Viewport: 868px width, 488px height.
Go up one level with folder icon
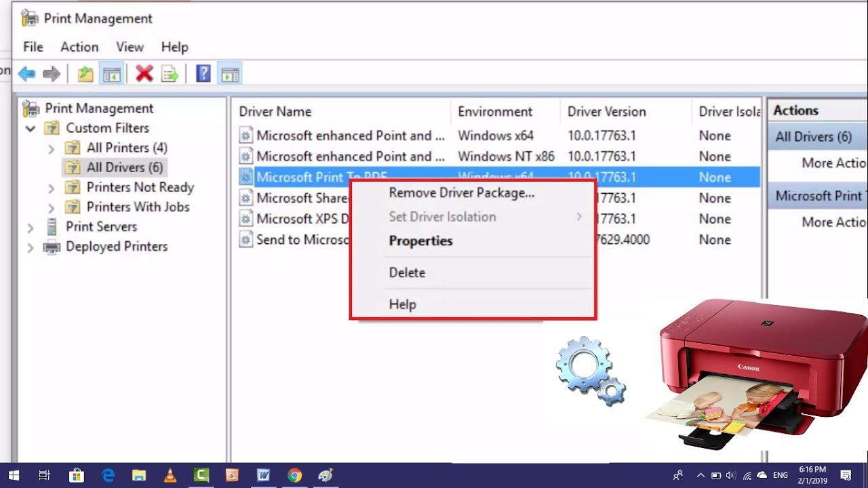pyautogui.click(x=85, y=74)
